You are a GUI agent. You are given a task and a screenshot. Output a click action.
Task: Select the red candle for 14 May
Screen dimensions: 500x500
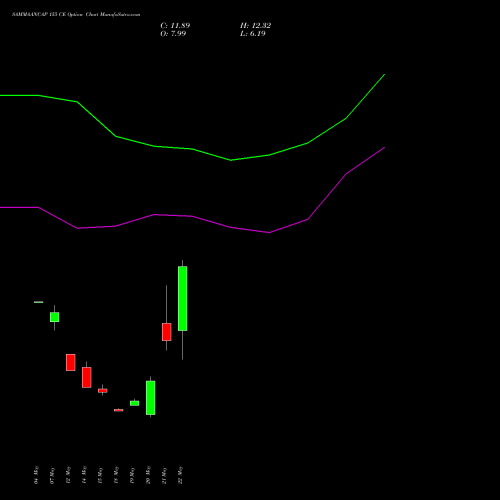pos(87,377)
